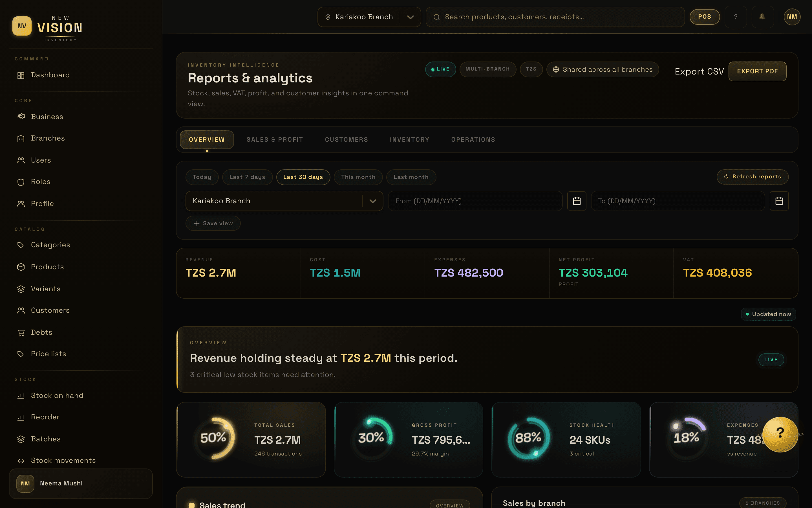Click the Variants layers icon
Image resolution: width=812 pixels, height=508 pixels.
pos(21,289)
